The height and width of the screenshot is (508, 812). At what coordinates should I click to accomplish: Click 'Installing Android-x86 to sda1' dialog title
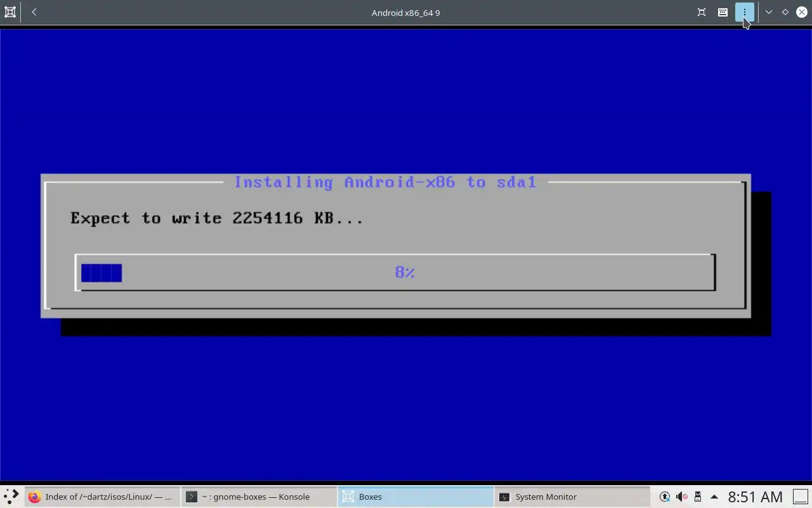click(385, 182)
